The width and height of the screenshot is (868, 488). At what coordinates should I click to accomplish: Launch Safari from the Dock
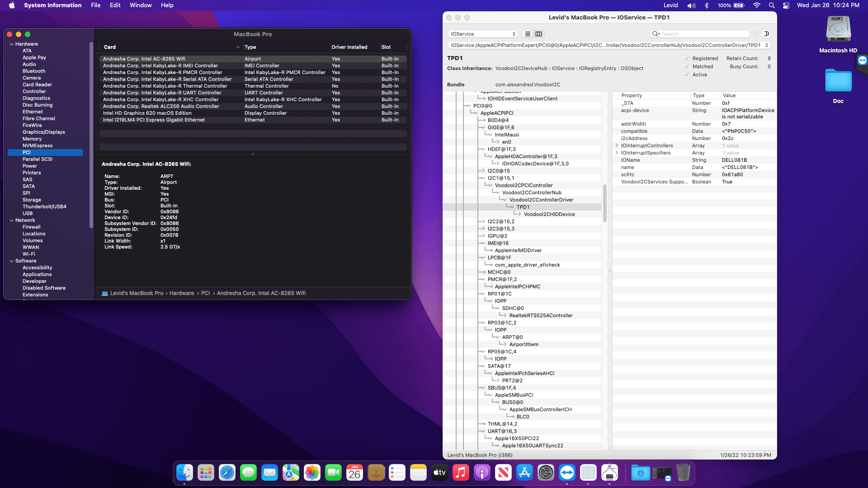(227, 473)
